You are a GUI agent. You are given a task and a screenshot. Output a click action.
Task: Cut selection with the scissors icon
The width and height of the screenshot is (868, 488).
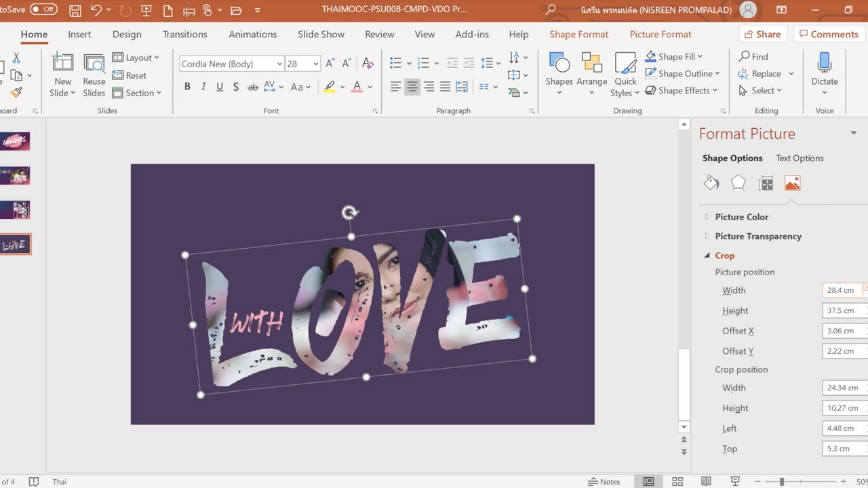pyautogui.click(x=16, y=58)
